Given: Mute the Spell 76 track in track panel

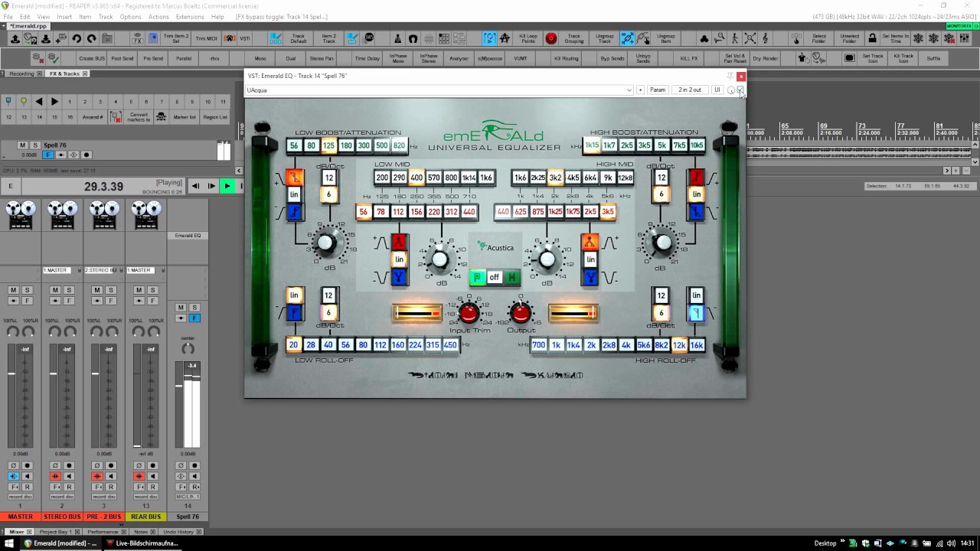Looking at the screenshot, I should click(x=22, y=145).
